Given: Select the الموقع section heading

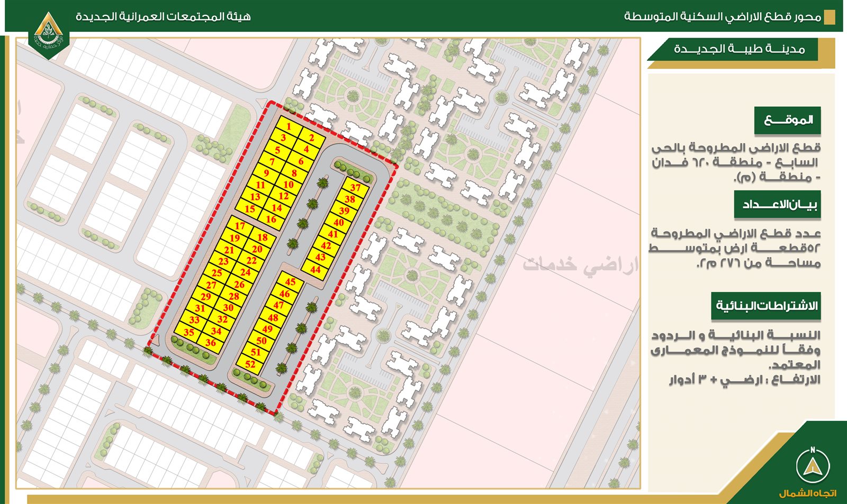Looking at the screenshot, I should pyautogui.click(x=788, y=121).
